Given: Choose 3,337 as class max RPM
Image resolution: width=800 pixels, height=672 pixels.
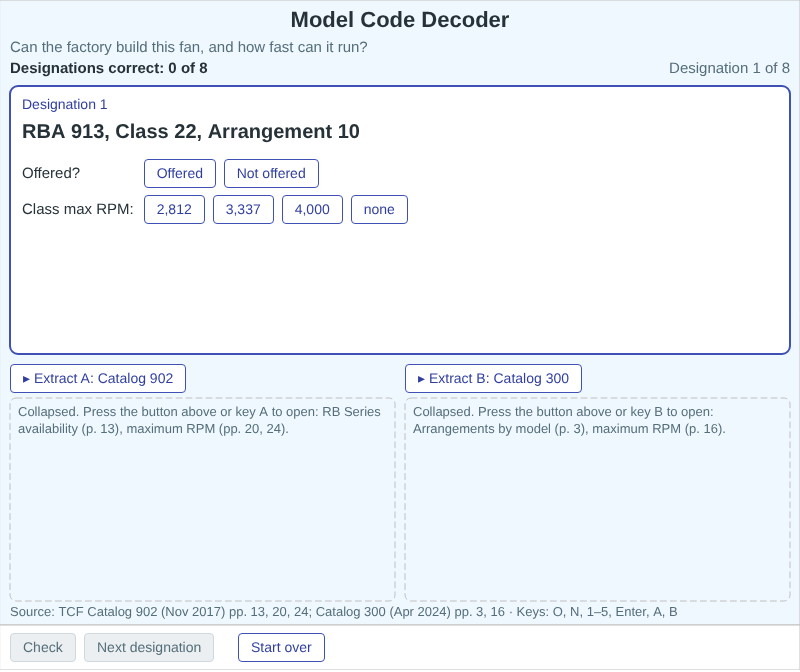Looking at the screenshot, I should (x=243, y=209).
